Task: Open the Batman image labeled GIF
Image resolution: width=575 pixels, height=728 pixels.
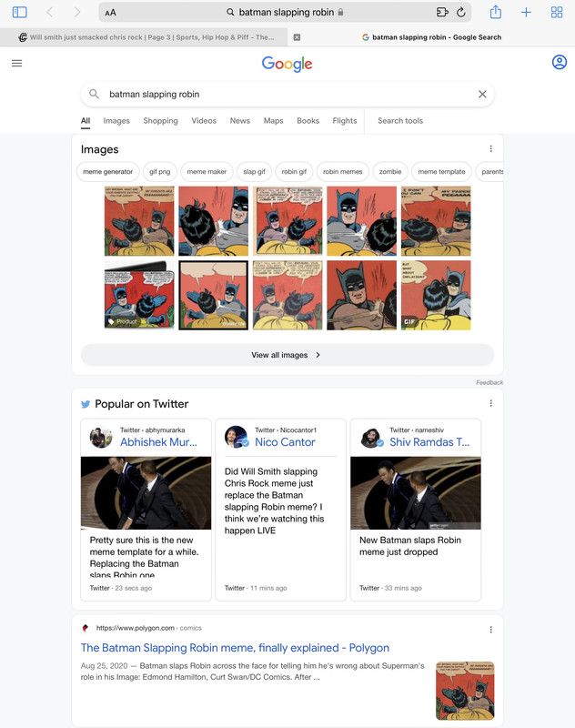Action: pyautogui.click(x=436, y=295)
